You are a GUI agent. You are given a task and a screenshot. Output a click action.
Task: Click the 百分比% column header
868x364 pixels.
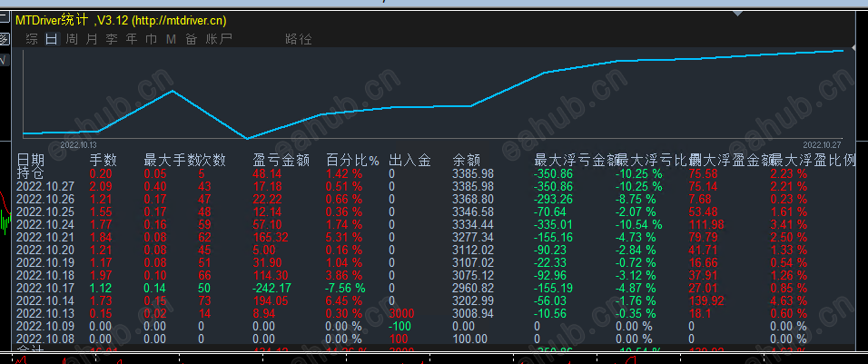[352, 161]
